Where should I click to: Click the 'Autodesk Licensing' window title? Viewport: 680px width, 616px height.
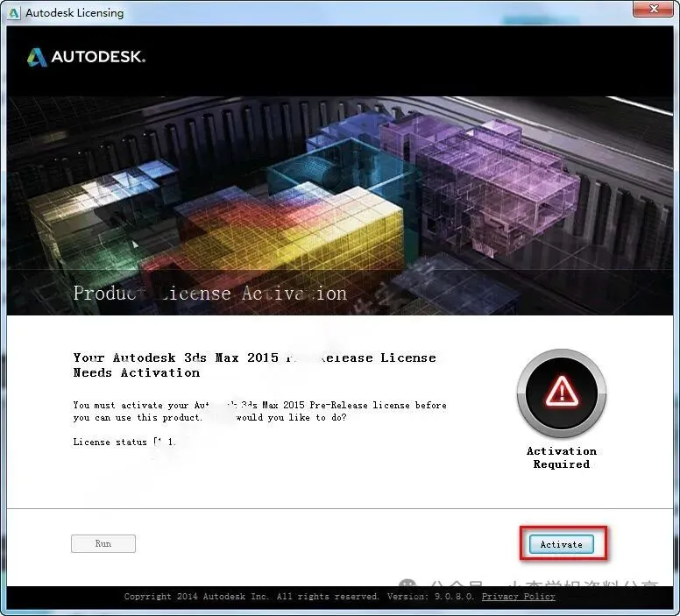pos(74,13)
